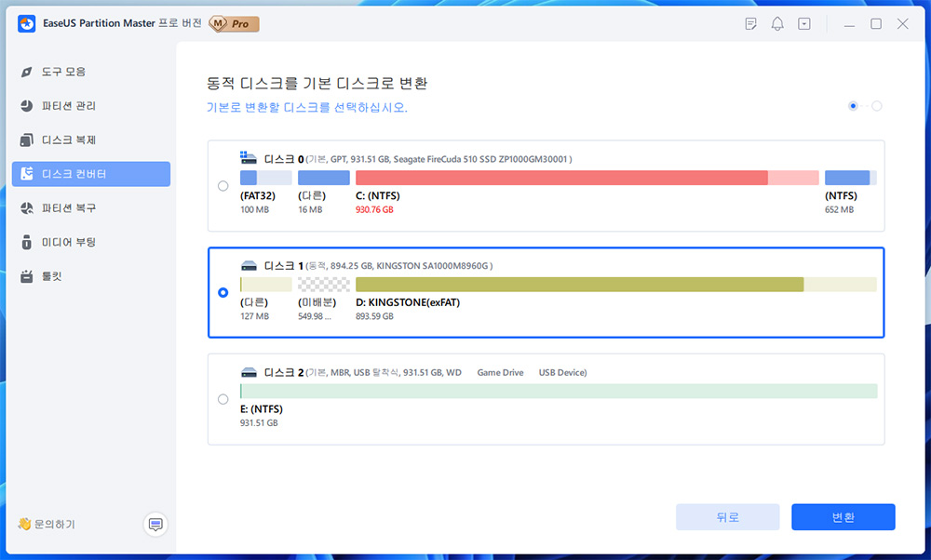Click the C: (NTFS) label
The height and width of the screenshot is (560, 931).
pos(378,195)
